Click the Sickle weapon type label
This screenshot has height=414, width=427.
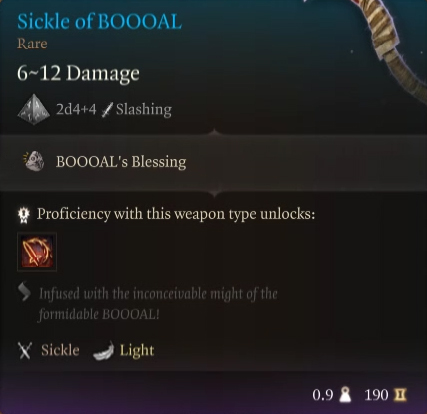pyautogui.click(x=60, y=350)
